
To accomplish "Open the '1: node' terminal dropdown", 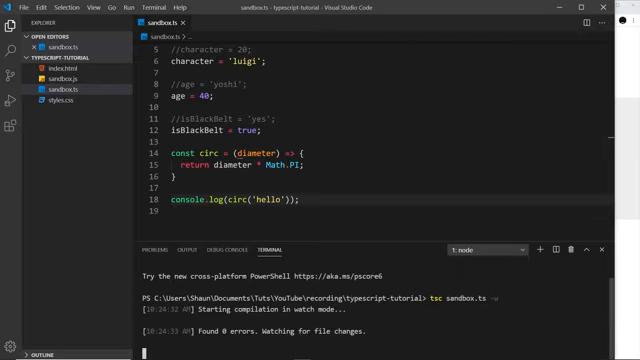I will pos(488,250).
